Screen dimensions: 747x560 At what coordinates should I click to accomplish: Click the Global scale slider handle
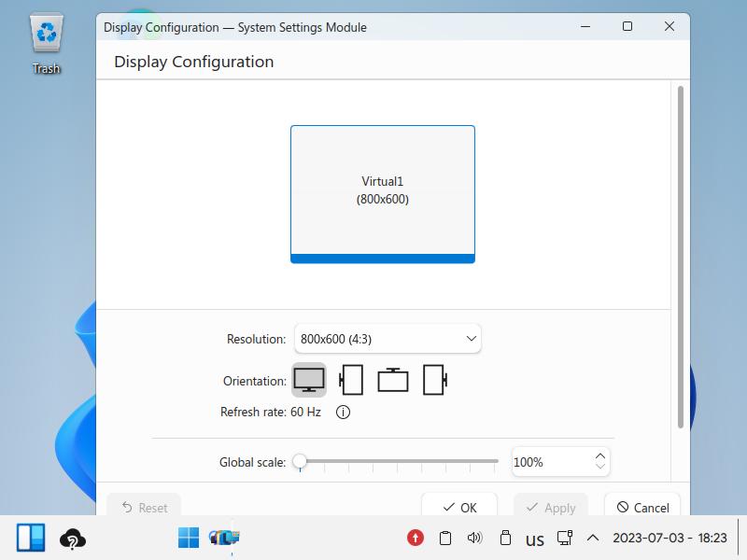300,460
